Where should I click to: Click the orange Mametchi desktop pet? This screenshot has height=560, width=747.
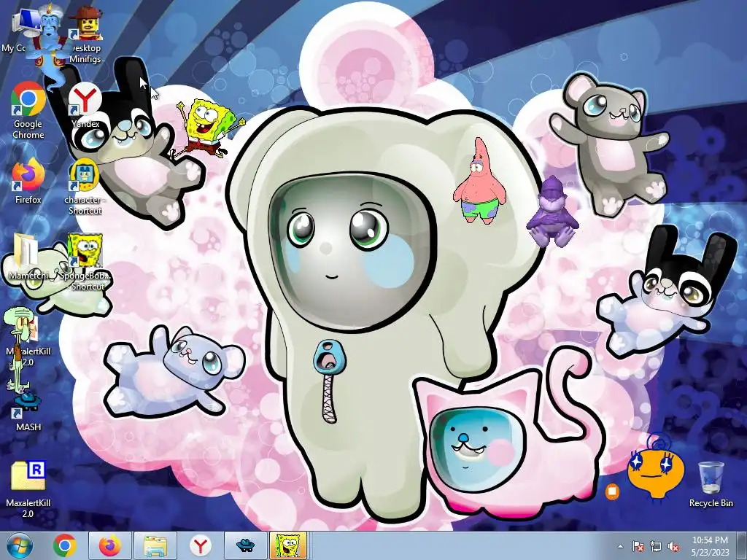point(656,467)
